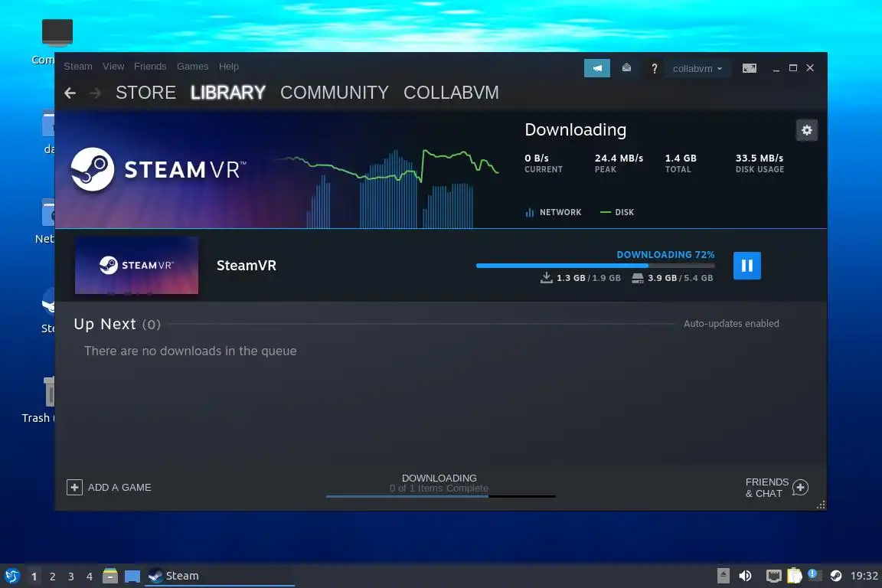Click the show desktop taskbar icon
Viewport: 882px width, 588px height.
coord(132,577)
